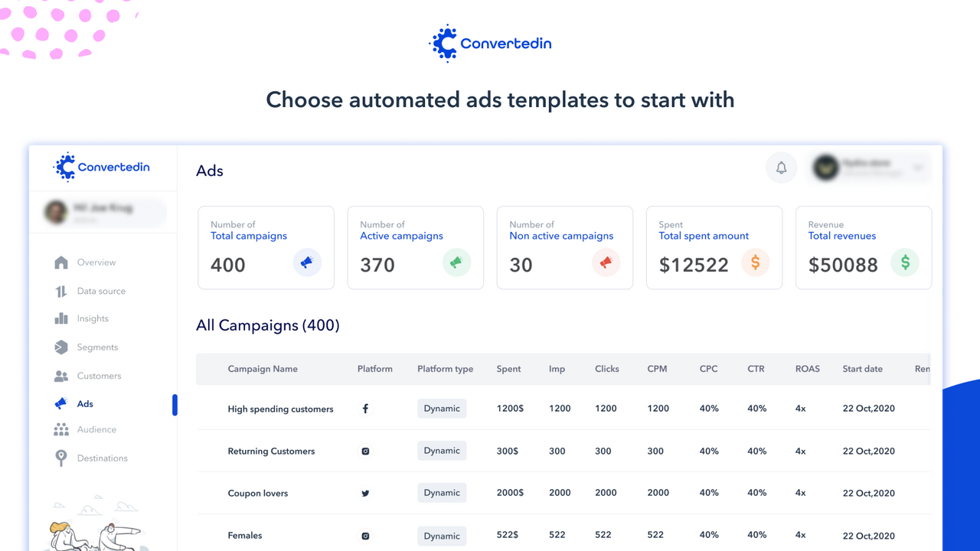
Task: Click the start date of Coupon lovers
Action: coord(869,493)
